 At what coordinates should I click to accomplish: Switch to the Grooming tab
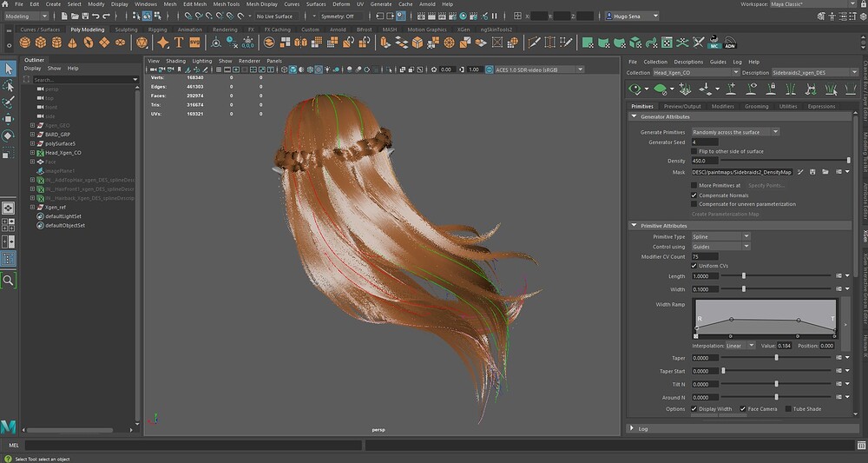coord(756,106)
